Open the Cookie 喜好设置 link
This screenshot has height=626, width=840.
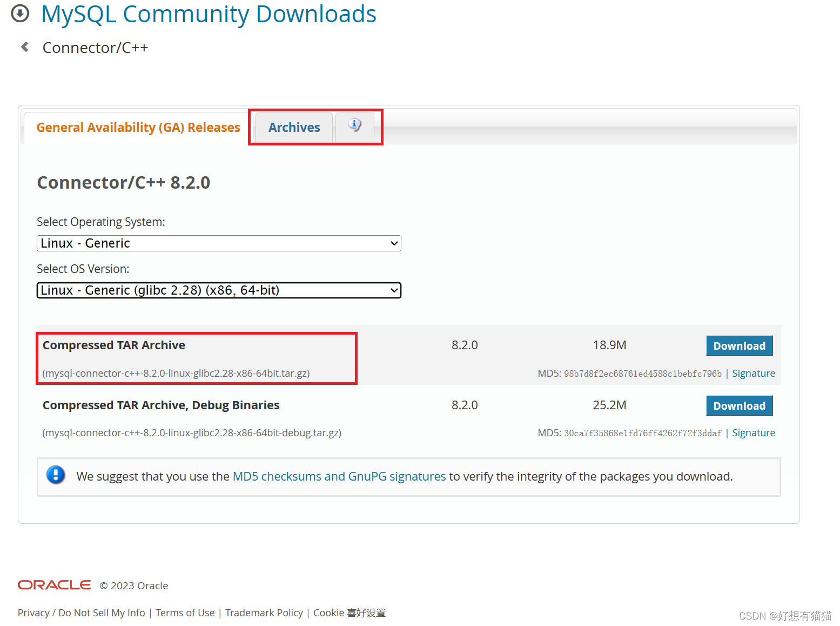(x=350, y=612)
